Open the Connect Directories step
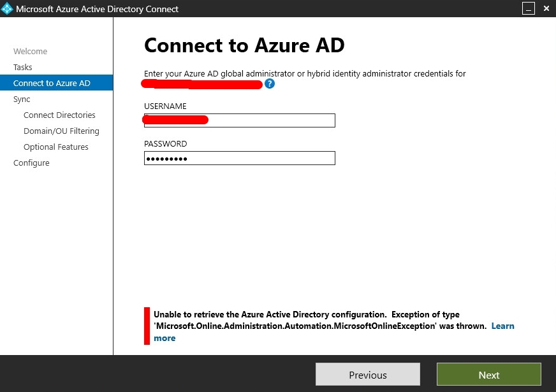556x392 pixels. [x=59, y=115]
